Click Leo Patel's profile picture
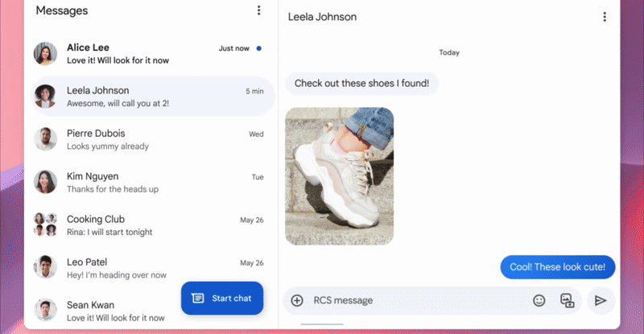644x334 pixels. tap(45, 267)
